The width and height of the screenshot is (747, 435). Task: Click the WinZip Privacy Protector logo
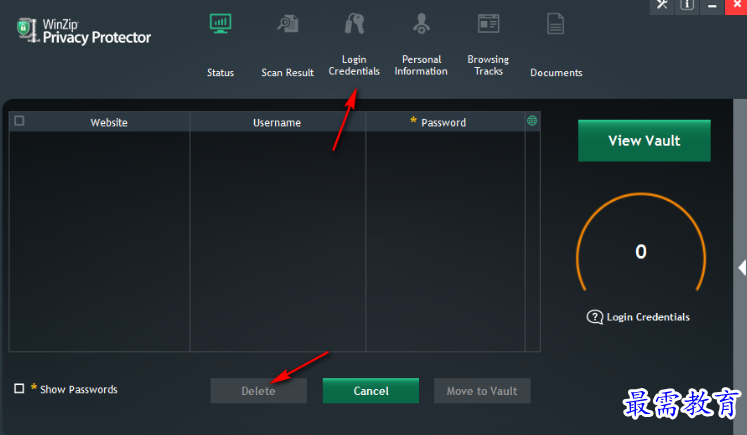coord(84,31)
